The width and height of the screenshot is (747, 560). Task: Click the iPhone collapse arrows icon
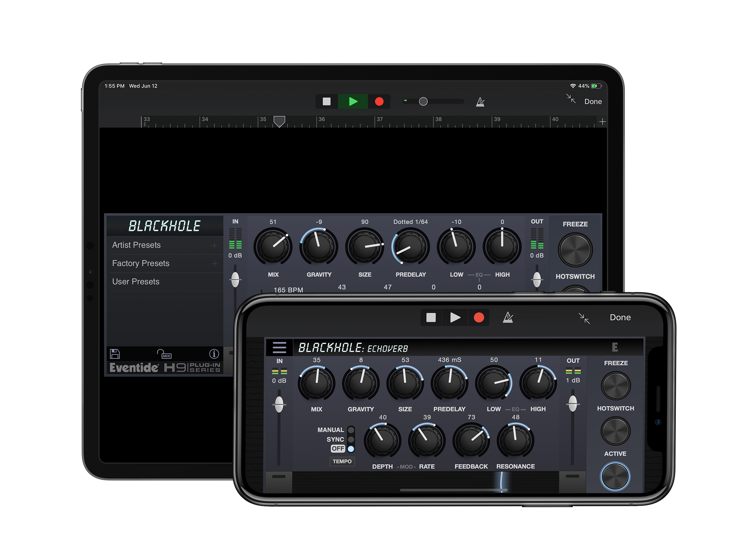pos(584,318)
